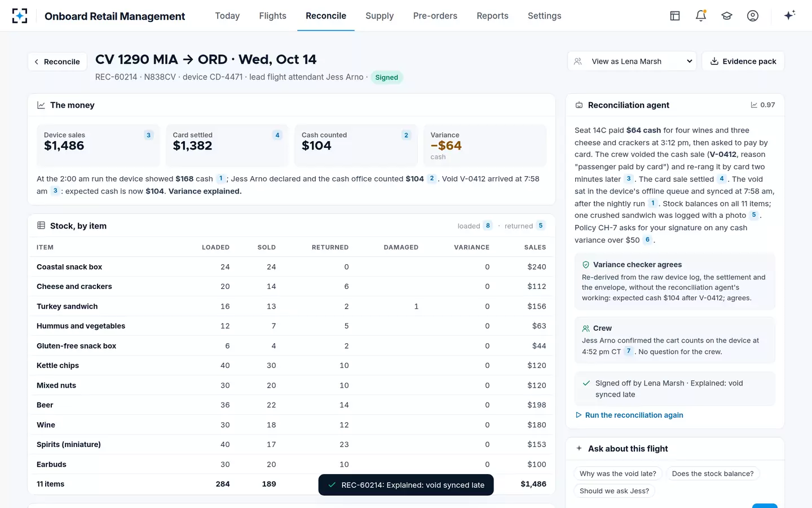Click the Onboard Retail Management logo icon
This screenshot has height=508, width=812.
20,16
